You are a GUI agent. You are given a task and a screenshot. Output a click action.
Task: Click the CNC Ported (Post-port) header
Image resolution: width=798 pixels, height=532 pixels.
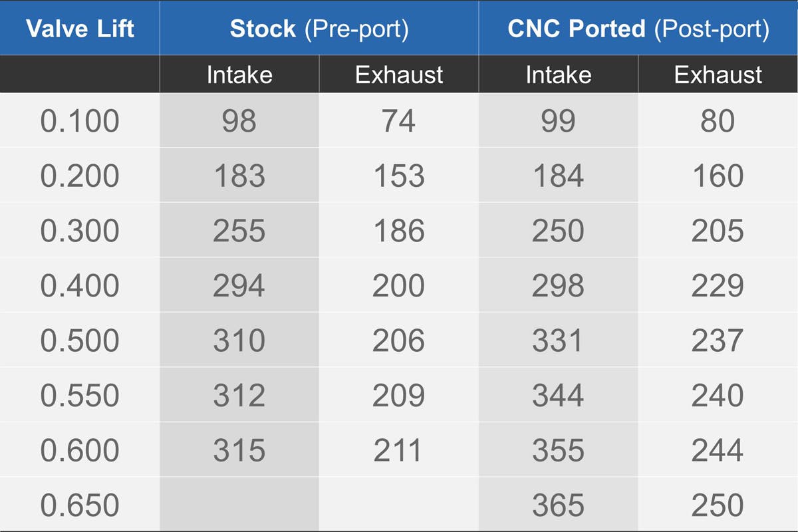(x=638, y=29)
